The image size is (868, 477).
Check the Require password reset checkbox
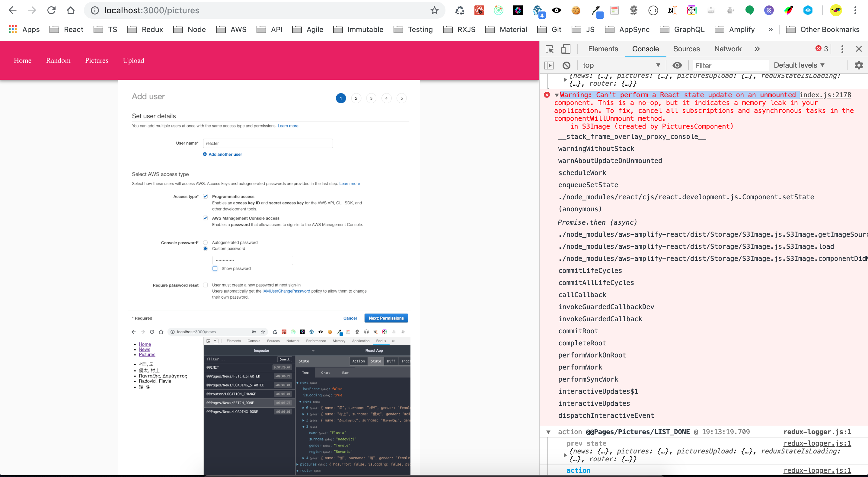click(x=205, y=285)
